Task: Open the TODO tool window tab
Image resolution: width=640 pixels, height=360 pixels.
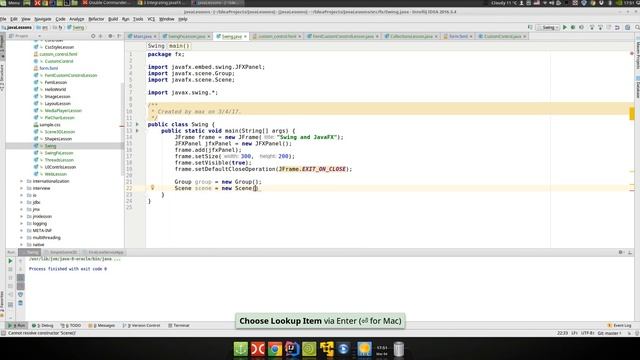Action: [71, 325]
